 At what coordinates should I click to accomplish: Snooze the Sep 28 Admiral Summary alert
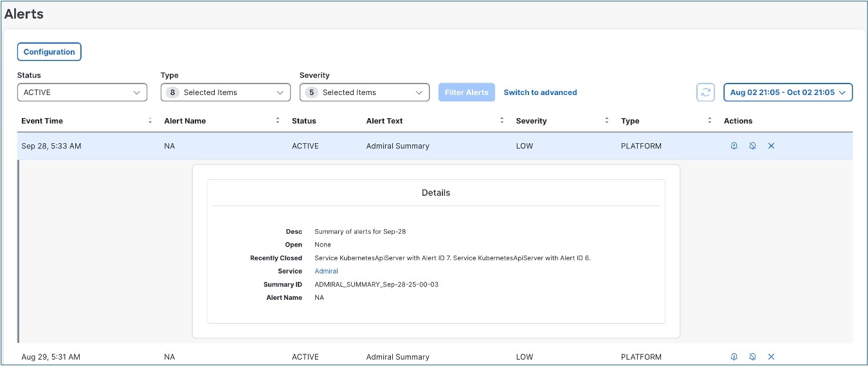pyautogui.click(x=734, y=146)
